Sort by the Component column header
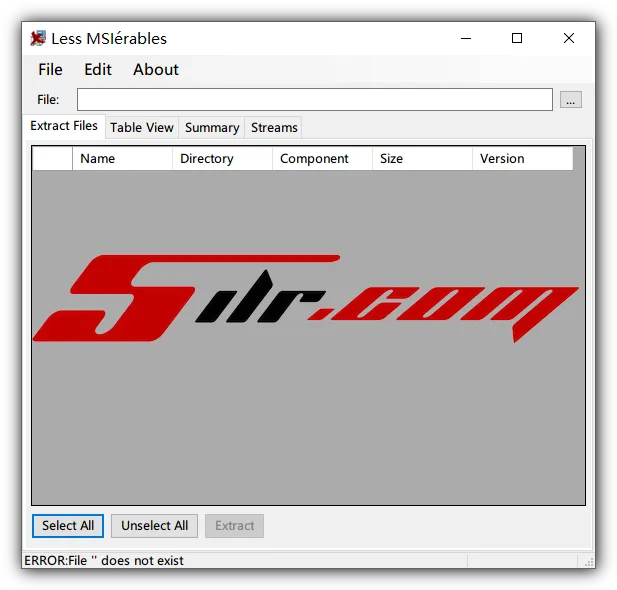Screen dimensions: 617x590 tap(322, 159)
